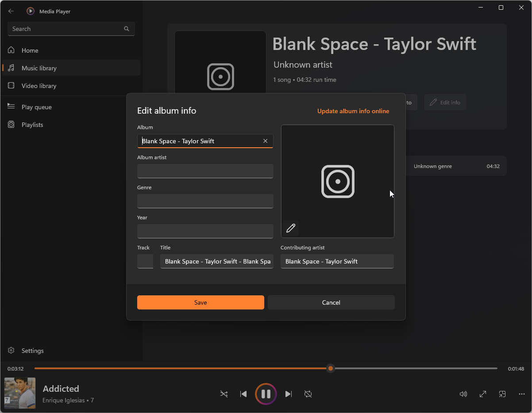The image size is (532, 413).
Task: Click the Album artist input field
Action: [205, 171]
